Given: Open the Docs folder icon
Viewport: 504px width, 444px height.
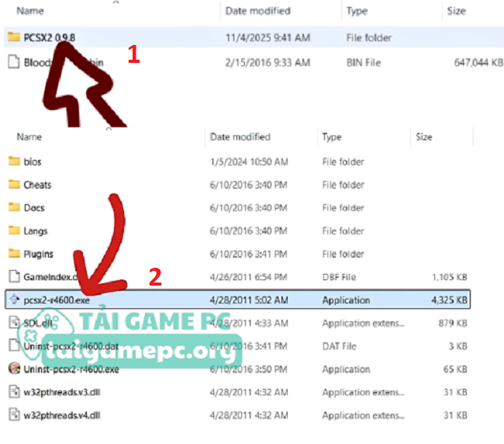Looking at the screenshot, I should tap(14, 207).
